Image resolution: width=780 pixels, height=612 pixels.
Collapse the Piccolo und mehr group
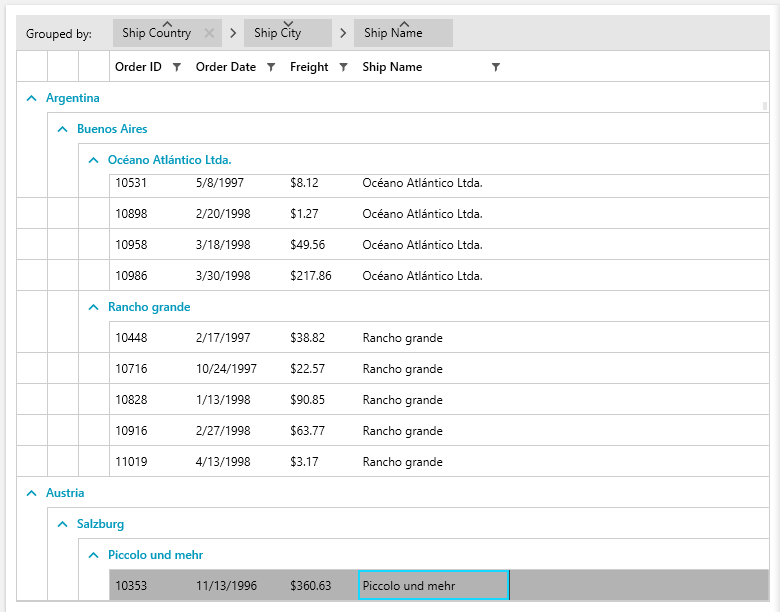(93, 555)
